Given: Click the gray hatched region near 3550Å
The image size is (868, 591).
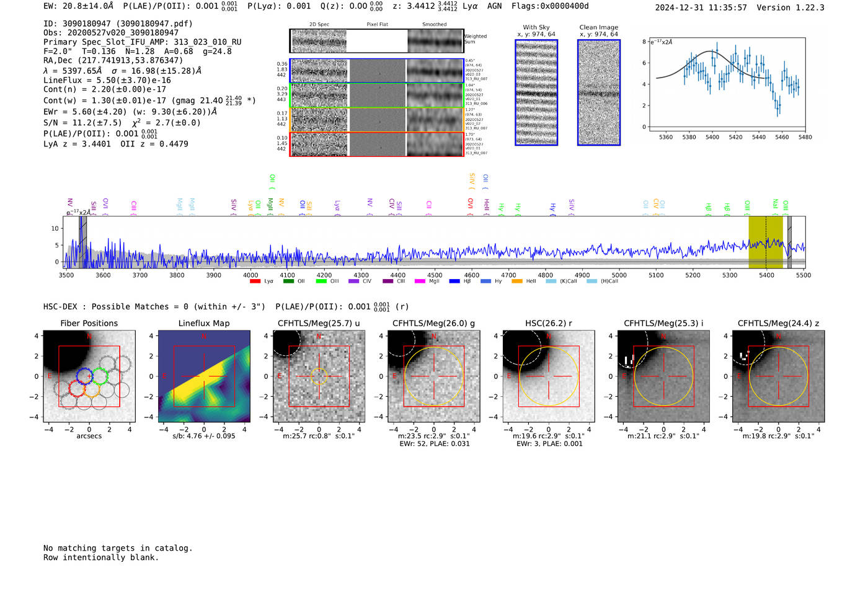Looking at the screenshot, I should pyautogui.click(x=83, y=242).
